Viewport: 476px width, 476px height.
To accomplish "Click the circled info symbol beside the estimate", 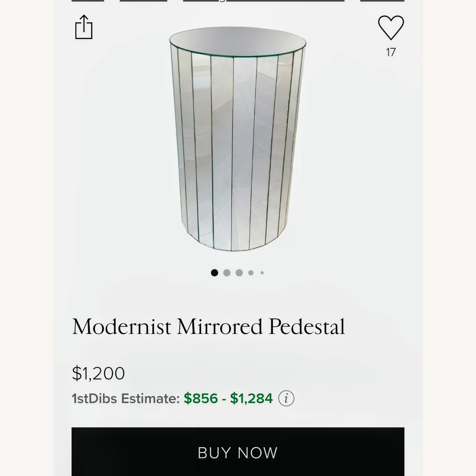I will click(287, 399).
